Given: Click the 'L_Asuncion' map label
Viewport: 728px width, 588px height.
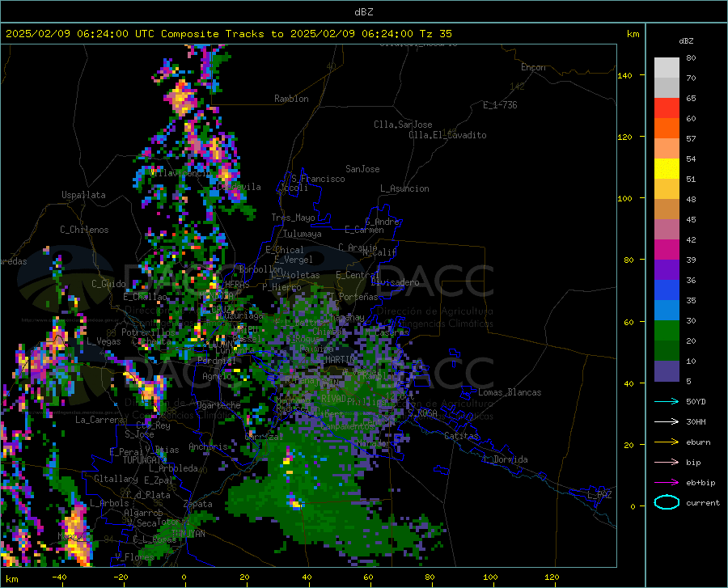Looking at the screenshot, I should 404,188.
